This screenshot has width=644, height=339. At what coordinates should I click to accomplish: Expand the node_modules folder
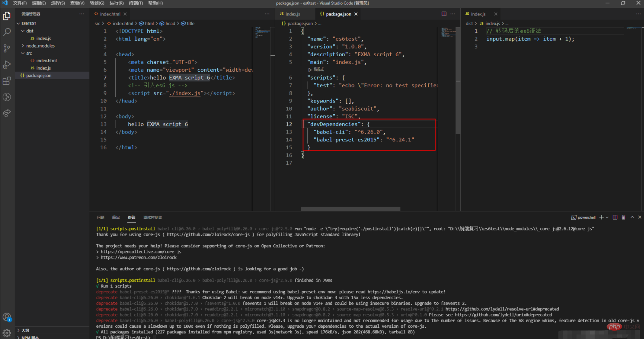(40, 46)
